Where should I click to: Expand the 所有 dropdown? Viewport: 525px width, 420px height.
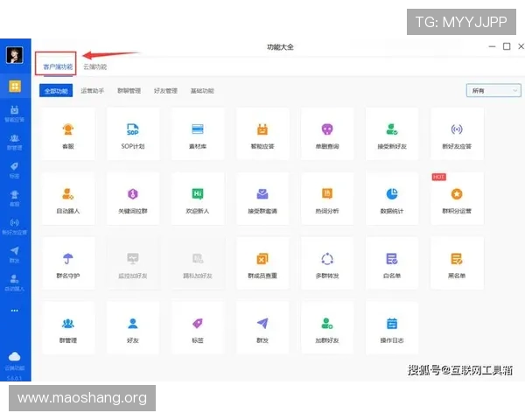(x=493, y=90)
